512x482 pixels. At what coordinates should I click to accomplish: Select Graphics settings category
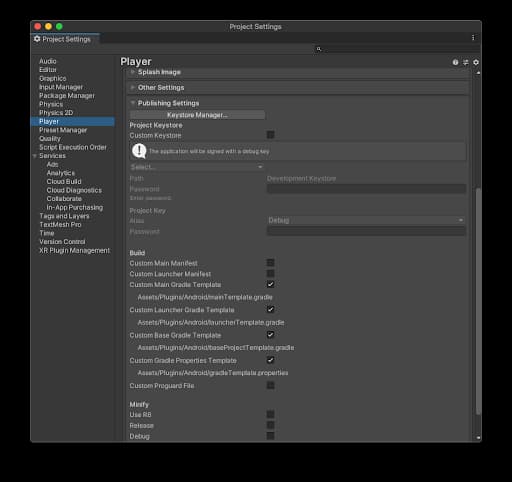coord(53,79)
